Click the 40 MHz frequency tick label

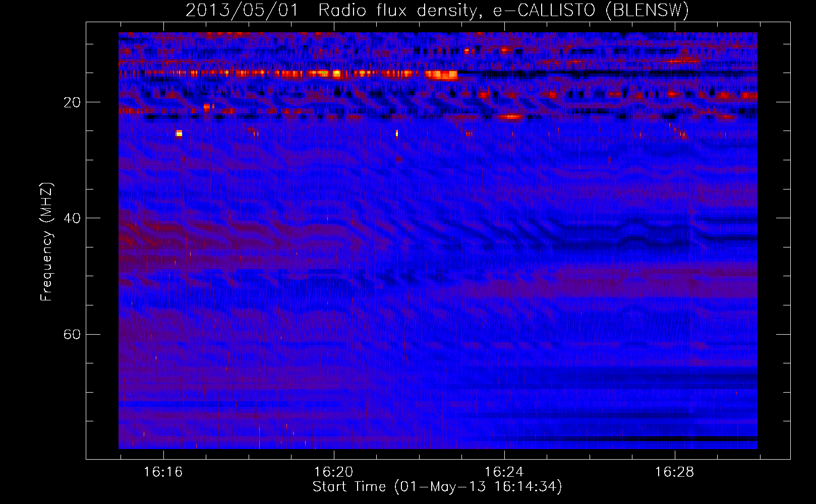pyautogui.click(x=72, y=218)
